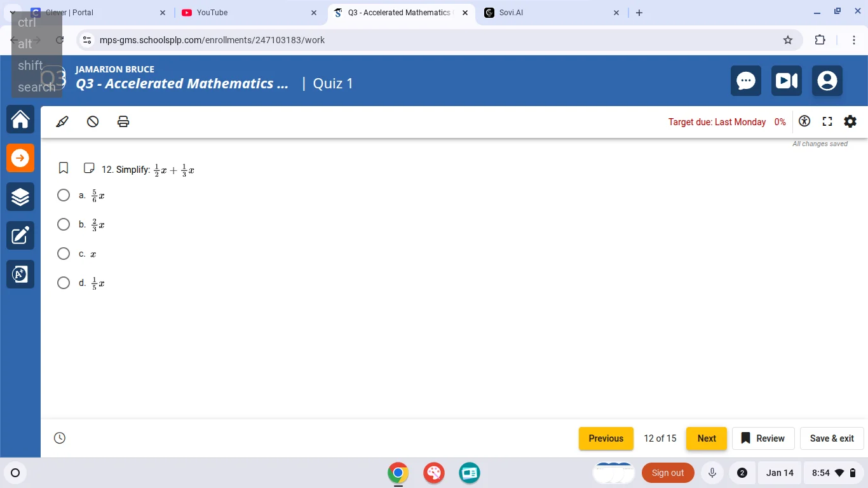Click the Sign out button
Viewport: 868px width, 488px height.
[x=668, y=473]
